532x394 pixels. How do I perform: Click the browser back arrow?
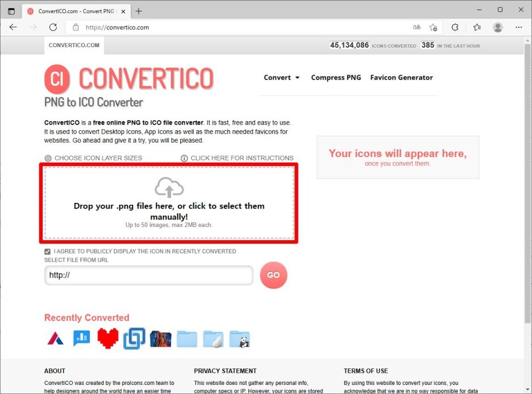click(13, 27)
